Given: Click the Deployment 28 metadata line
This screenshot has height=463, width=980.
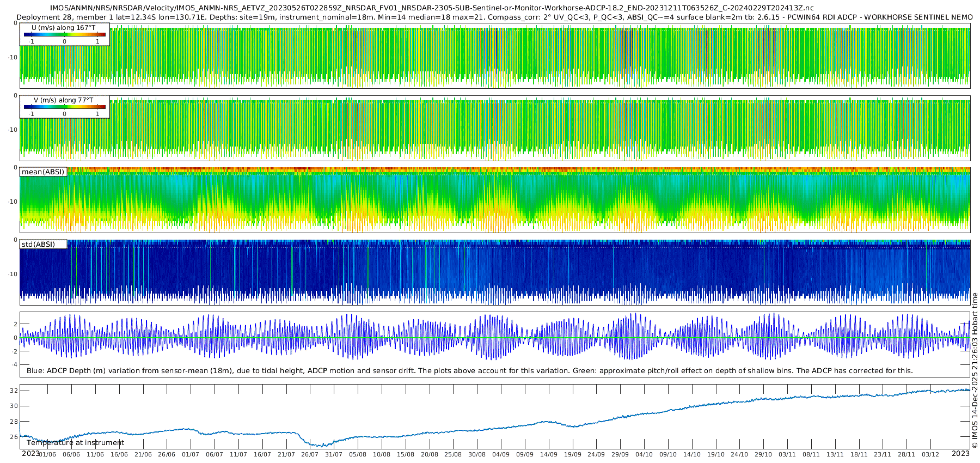Looking at the screenshot, I should [x=494, y=17].
